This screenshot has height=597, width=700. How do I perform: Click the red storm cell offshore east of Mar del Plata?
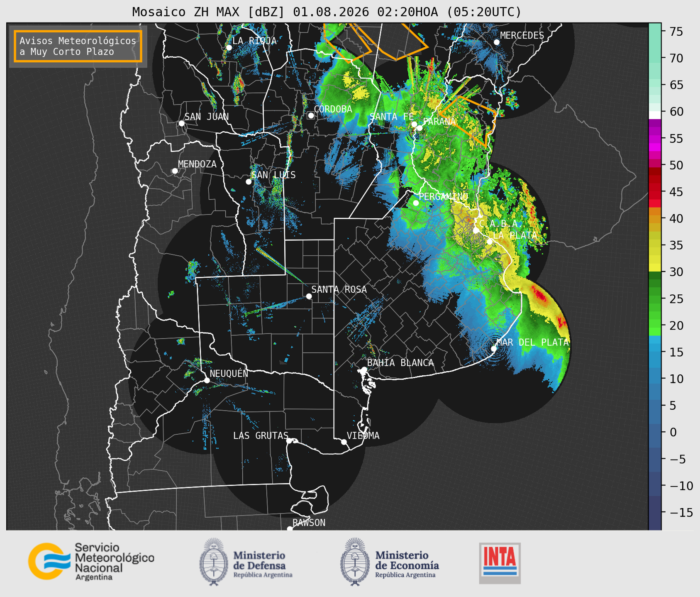(x=539, y=295)
